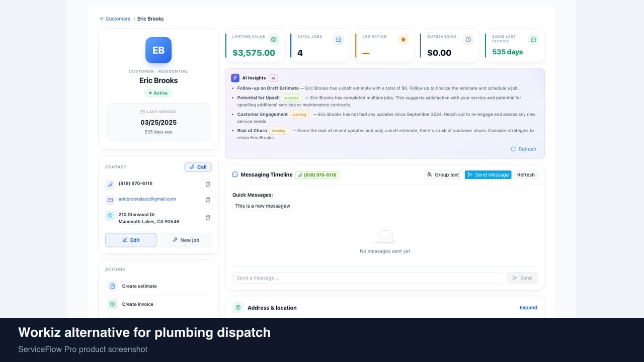The width and height of the screenshot is (644, 362).
Task: Click the 'warning' tag on Risk of Churn
Action: (x=279, y=131)
